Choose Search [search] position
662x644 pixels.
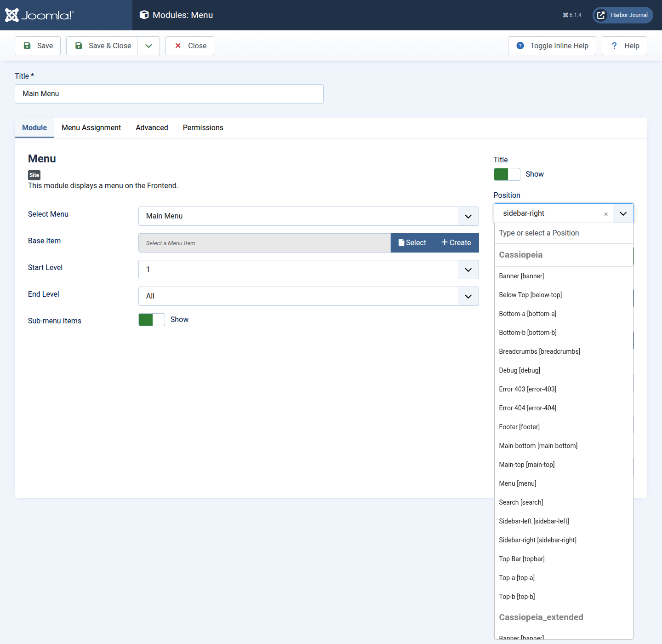point(564,502)
